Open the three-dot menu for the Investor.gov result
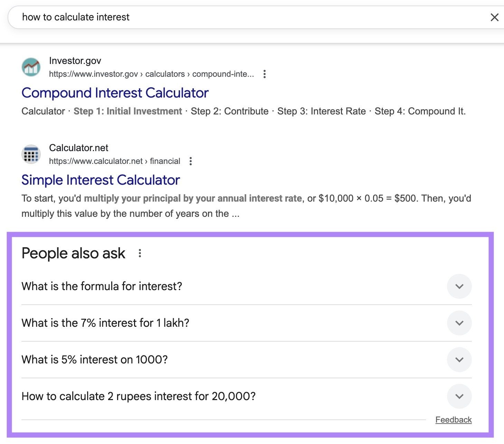504x444 pixels. [x=264, y=74]
